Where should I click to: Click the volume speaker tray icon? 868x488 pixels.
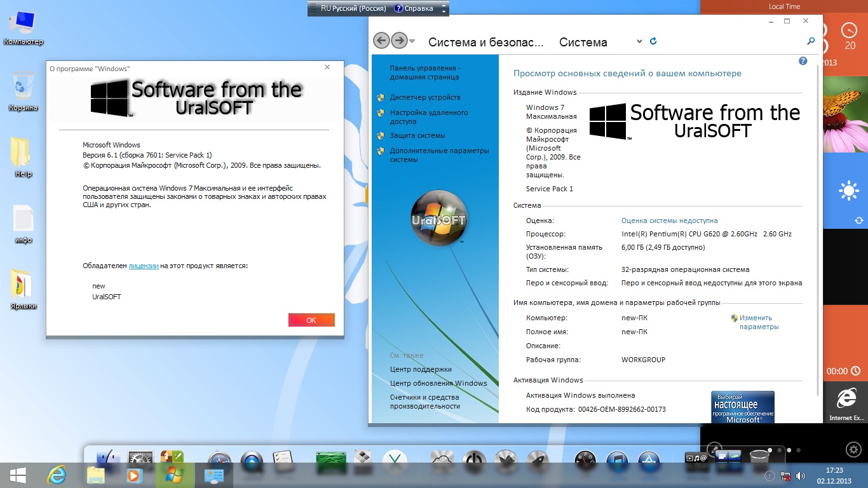(x=802, y=476)
